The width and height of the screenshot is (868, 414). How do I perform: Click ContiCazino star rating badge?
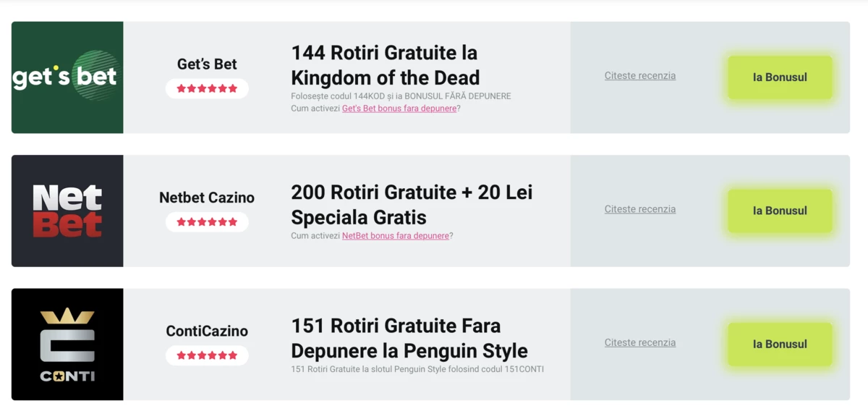pyautogui.click(x=207, y=355)
